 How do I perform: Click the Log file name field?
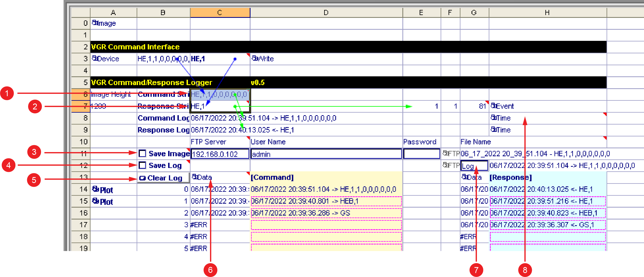pyautogui.click(x=474, y=166)
